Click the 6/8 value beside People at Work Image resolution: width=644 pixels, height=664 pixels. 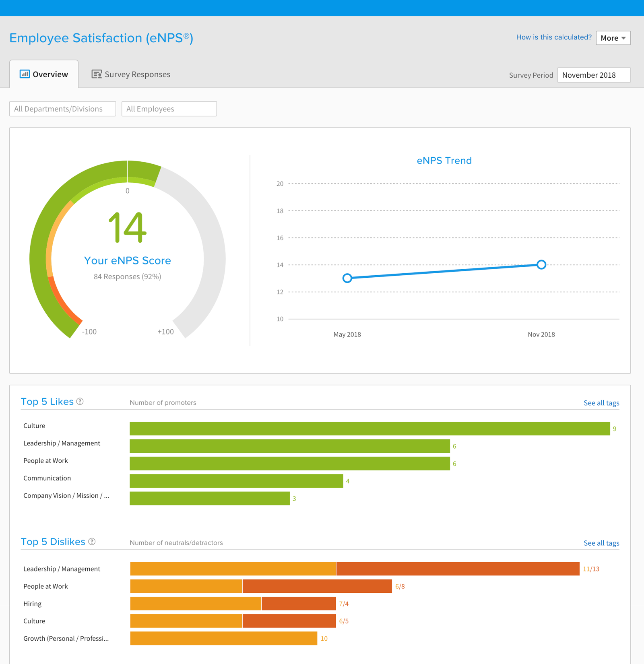(400, 586)
